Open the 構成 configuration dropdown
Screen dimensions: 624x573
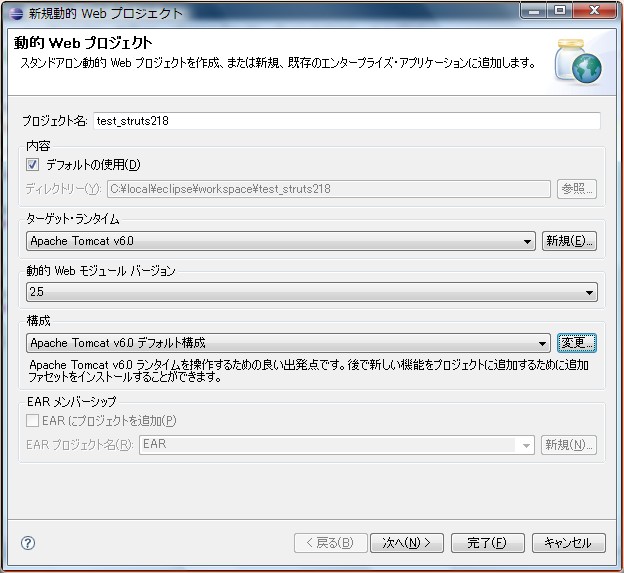(x=288, y=343)
